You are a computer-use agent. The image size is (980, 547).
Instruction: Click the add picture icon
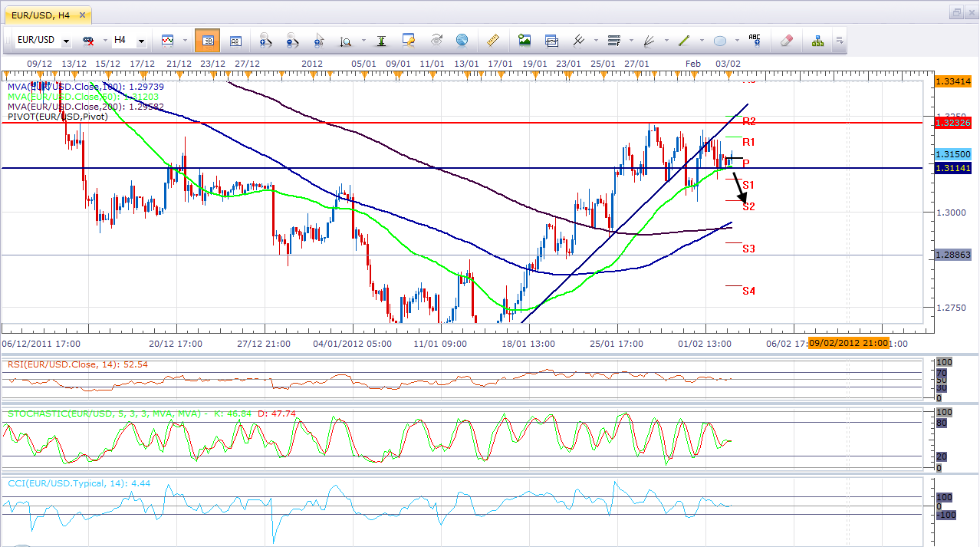click(x=525, y=40)
